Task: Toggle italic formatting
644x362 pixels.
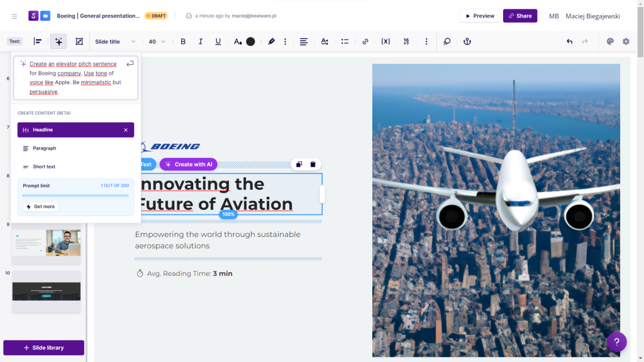Action: [201, 41]
